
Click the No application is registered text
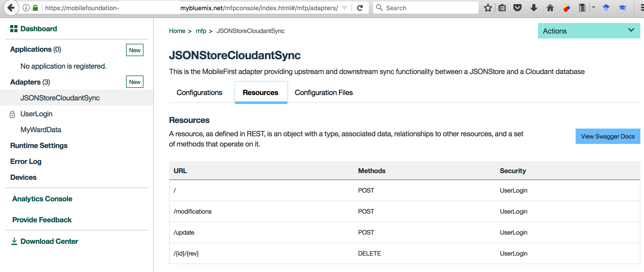(x=63, y=66)
